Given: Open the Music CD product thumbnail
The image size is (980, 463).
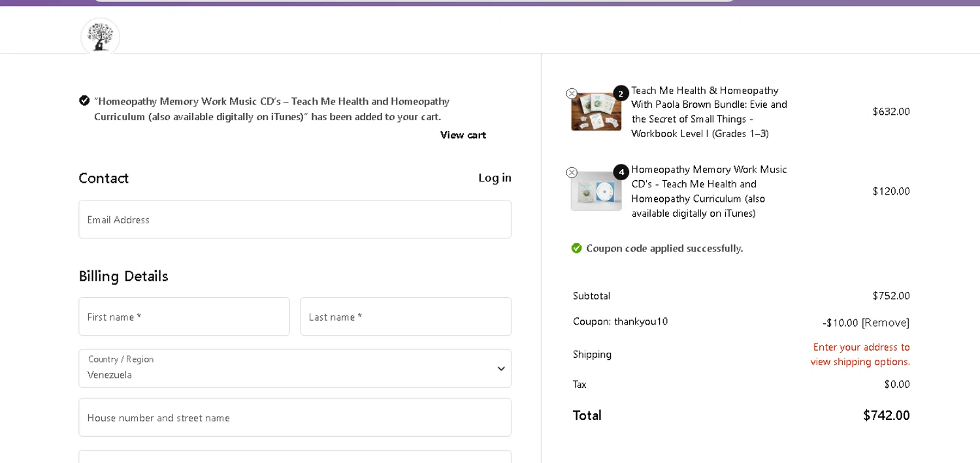Looking at the screenshot, I should coord(596,191).
